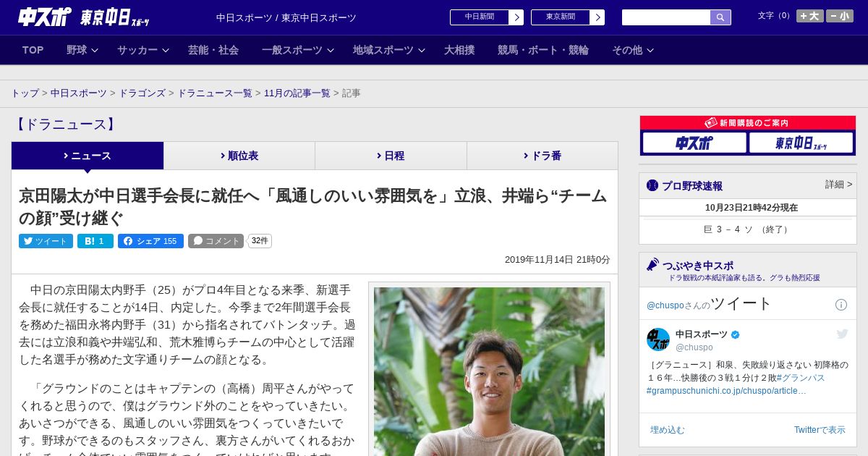Click the 【ドラニュース】 section heading
Viewport: 868px width, 456px height.
[66, 124]
